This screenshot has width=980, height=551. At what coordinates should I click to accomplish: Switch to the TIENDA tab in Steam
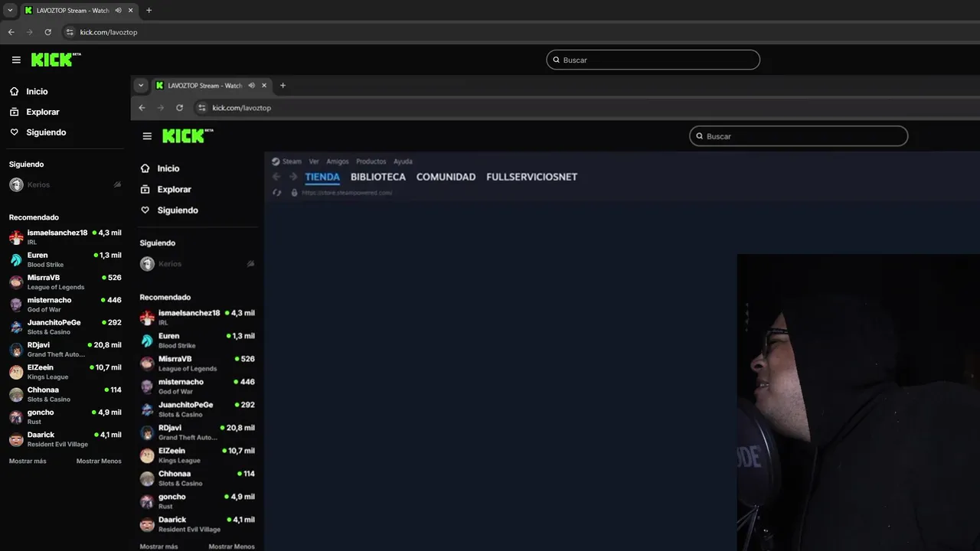coord(322,177)
